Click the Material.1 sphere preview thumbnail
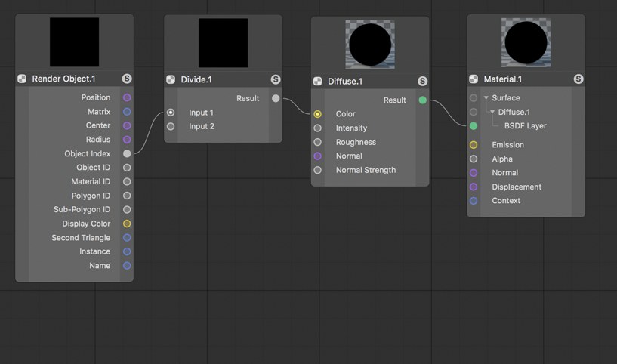The image size is (617, 364). (526, 42)
